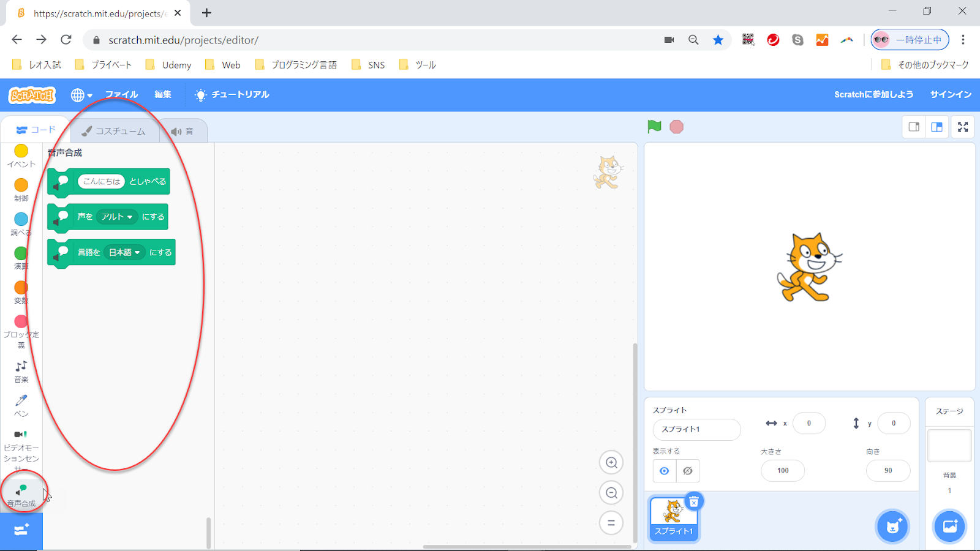The height and width of the screenshot is (551, 980).
Task: Switch to the 音 sounds tab
Action: pyautogui.click(x=183, y=131)
